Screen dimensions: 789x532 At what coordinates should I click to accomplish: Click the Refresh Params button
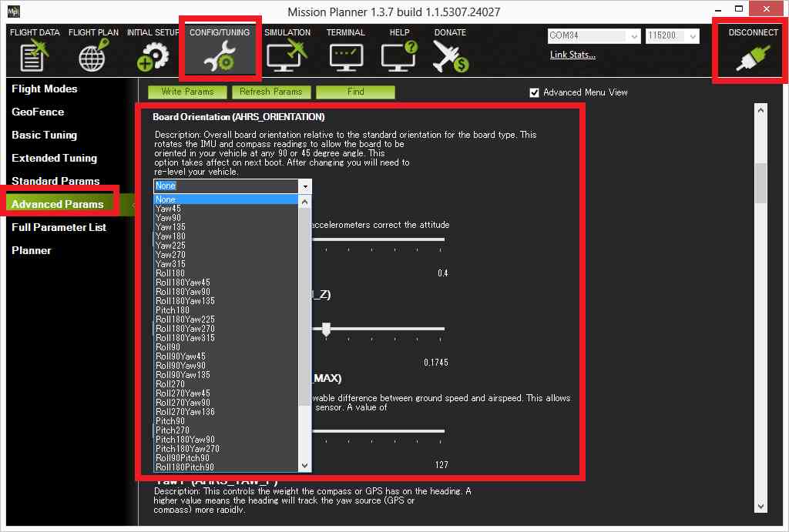click(270, 92)
